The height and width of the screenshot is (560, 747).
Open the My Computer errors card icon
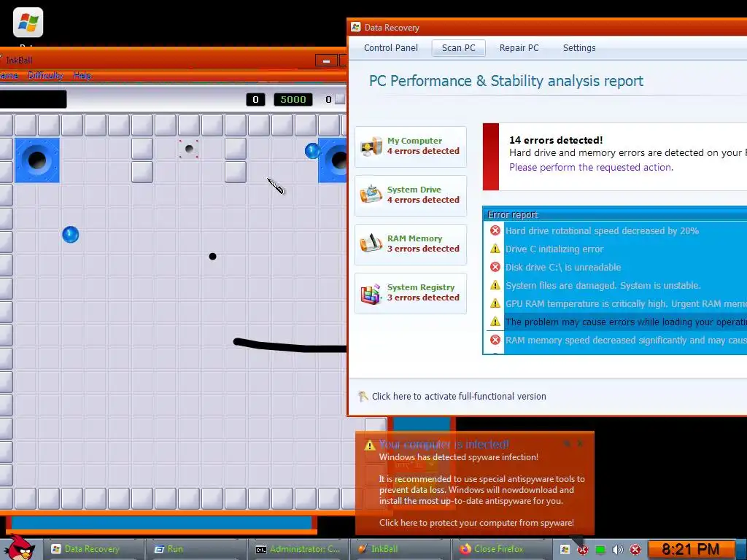(371, 146)
